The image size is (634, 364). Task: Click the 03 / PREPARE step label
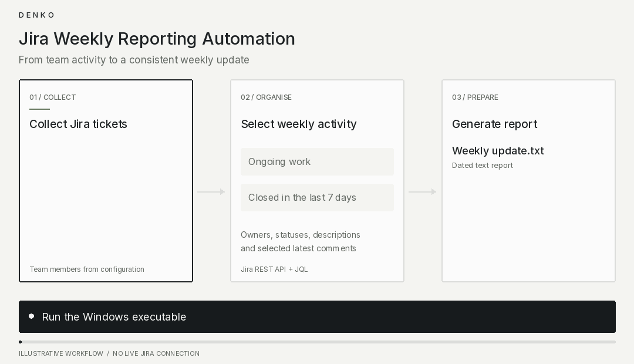tap(475, 97)
